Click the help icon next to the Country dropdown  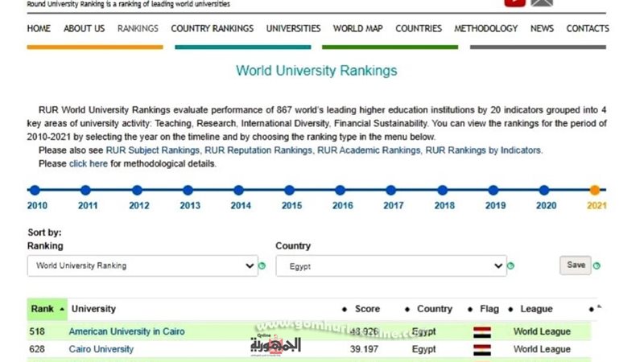pos(510,266)
